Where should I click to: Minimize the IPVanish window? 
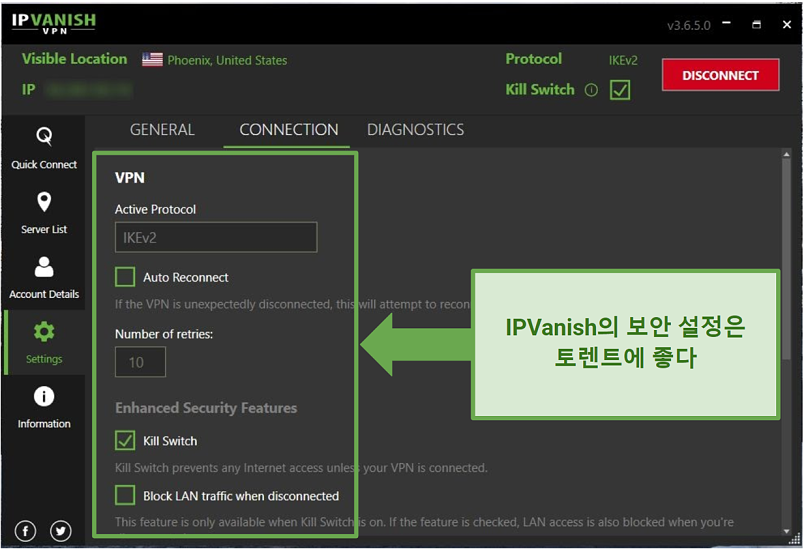pos(726,23)
